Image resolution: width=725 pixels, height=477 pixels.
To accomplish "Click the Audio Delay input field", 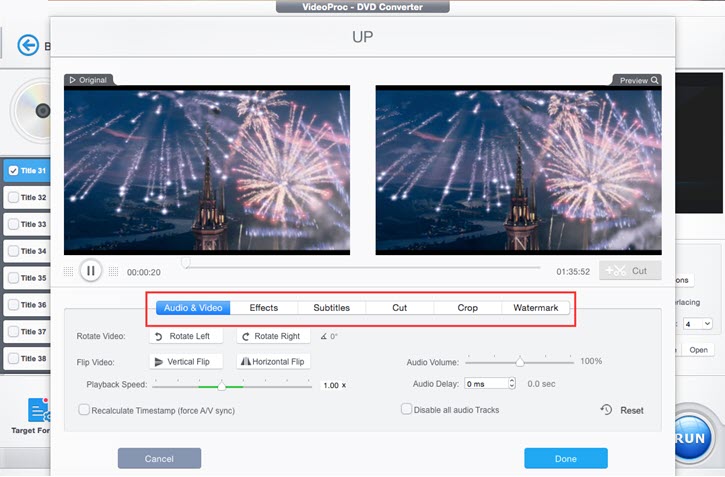I will [485, 384].
